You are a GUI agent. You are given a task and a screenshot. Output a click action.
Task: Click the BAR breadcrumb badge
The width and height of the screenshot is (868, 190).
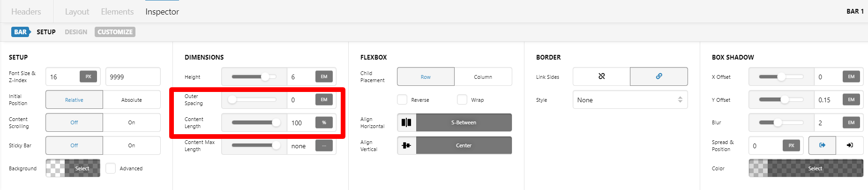click(21, 32)
